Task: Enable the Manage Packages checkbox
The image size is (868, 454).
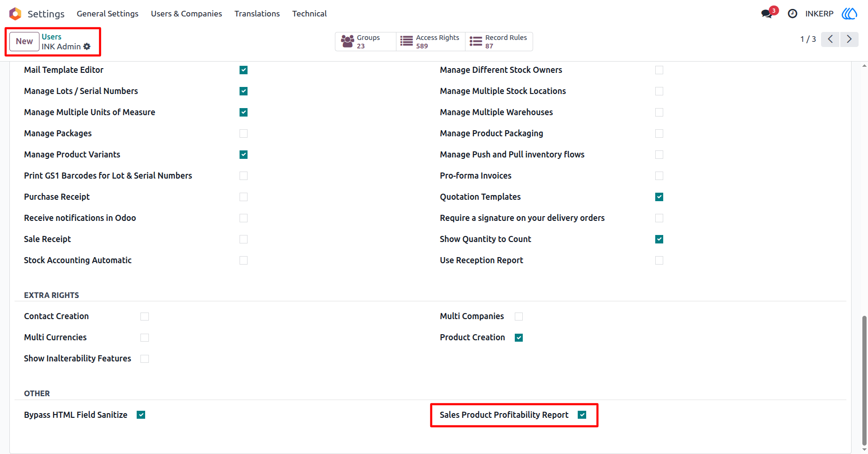Action: [243, 133]
